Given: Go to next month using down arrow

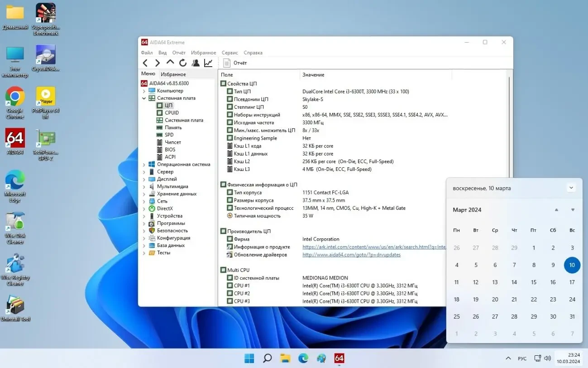Looking at the screenshot, I should pyautogui.click(x=573, y=210).
